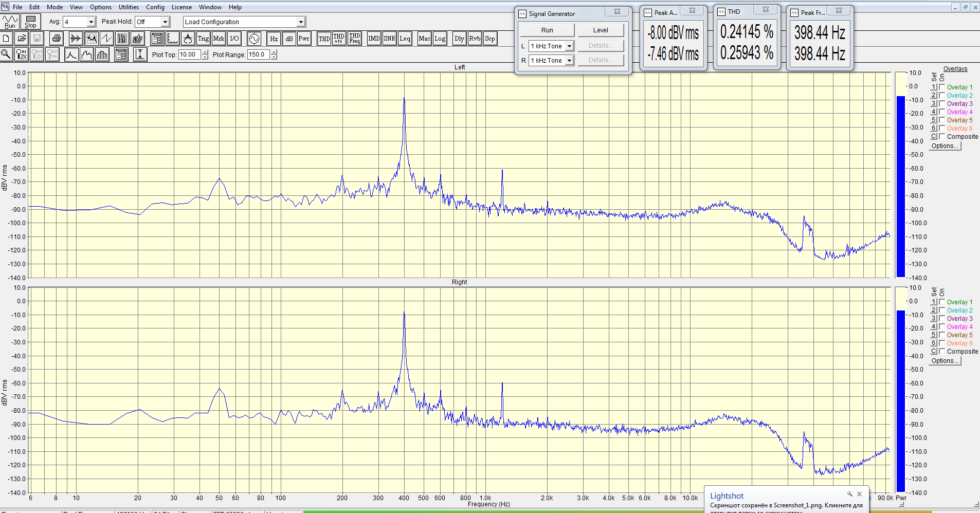Stop the analyzer with the Stop button
The height and width of the screenshot is (513, 980).
(x=30, y=22)
